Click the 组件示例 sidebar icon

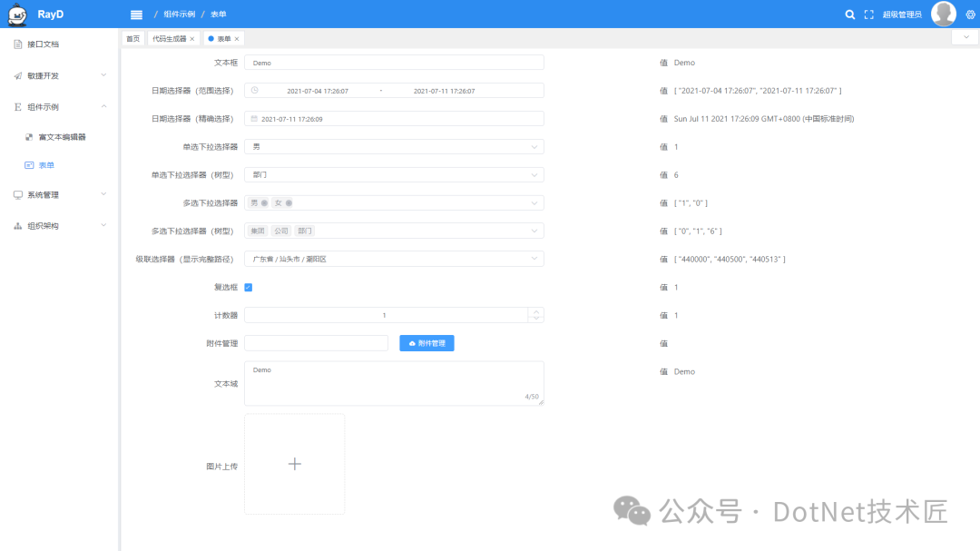point(18,107)
